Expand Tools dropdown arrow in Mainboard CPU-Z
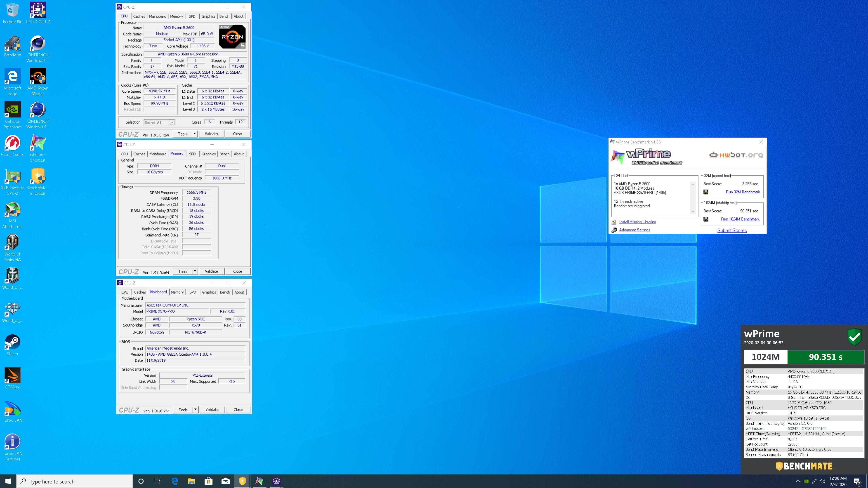 pos(196,410)
